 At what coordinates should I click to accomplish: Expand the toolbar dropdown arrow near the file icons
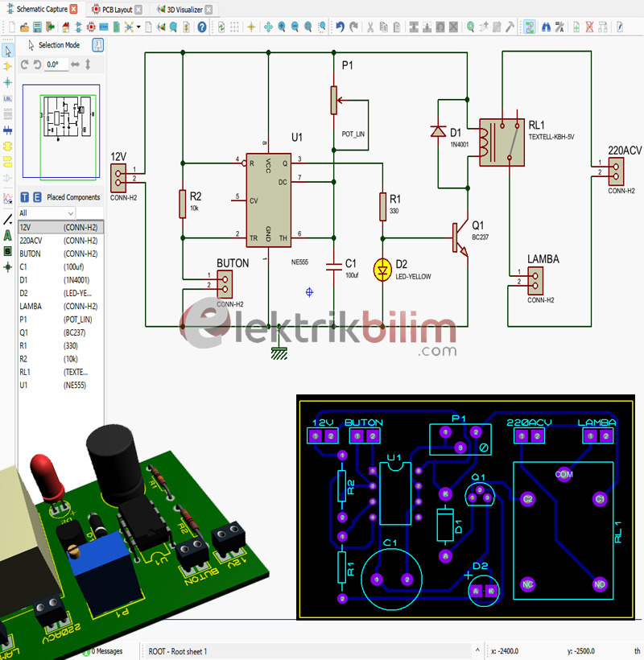click(x=138, y=27)
